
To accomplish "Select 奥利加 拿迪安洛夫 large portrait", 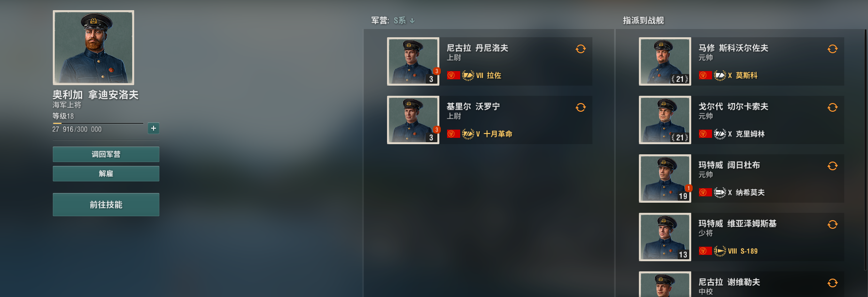I will point(93,47).
